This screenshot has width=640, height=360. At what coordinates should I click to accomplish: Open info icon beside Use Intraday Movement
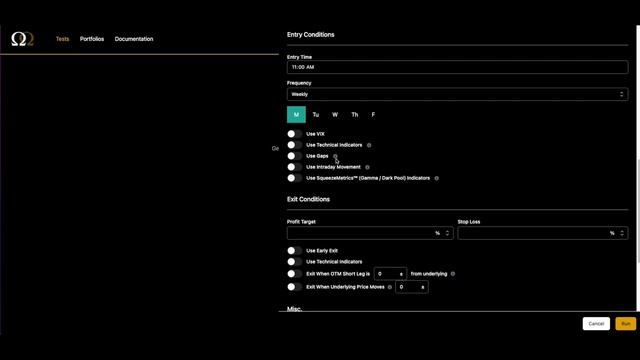367,167
